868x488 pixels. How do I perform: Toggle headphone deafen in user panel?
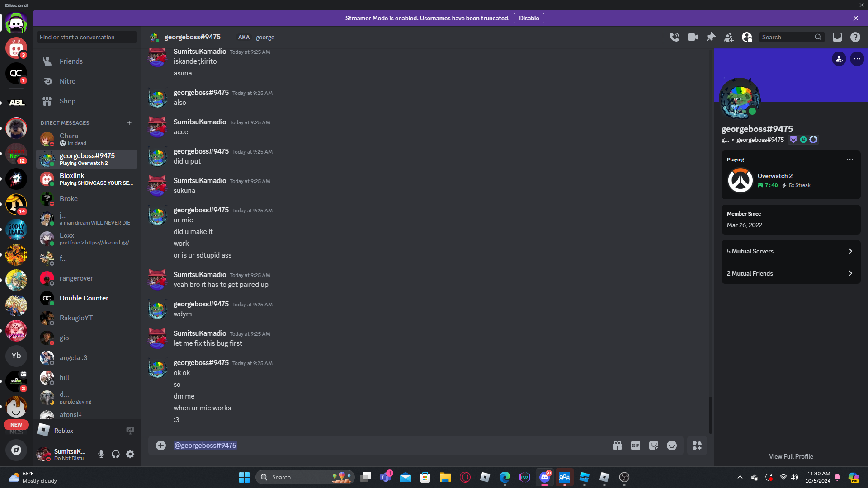click(x=116, y=454)
